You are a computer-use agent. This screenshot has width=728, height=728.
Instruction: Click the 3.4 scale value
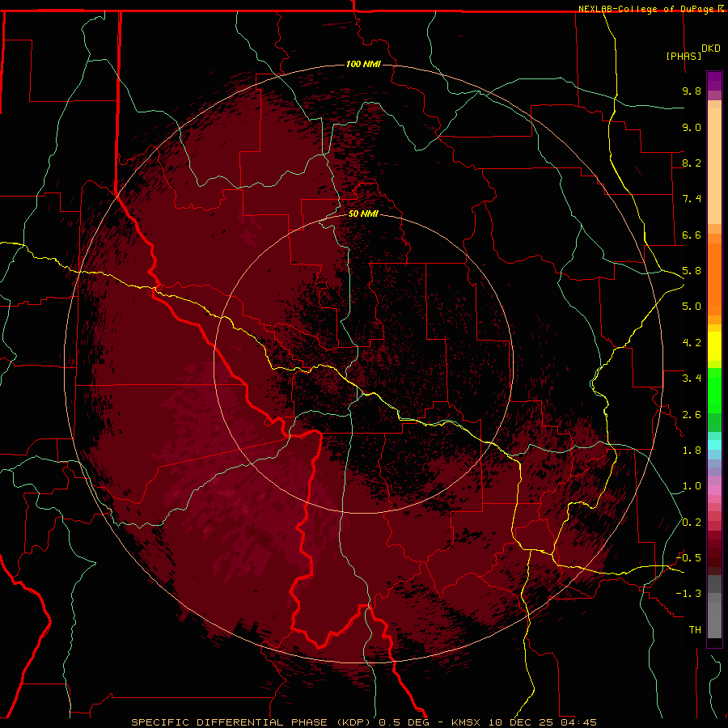pyautogui.click(x=692, y=379)
